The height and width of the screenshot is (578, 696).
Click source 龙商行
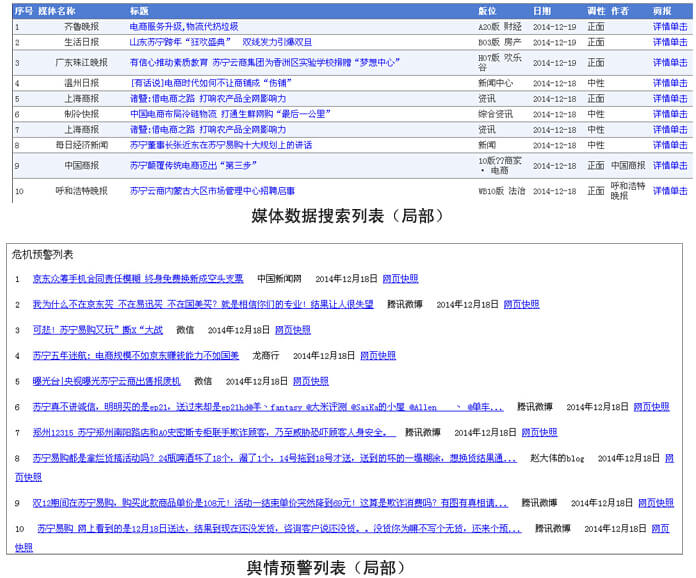(266, 356)
